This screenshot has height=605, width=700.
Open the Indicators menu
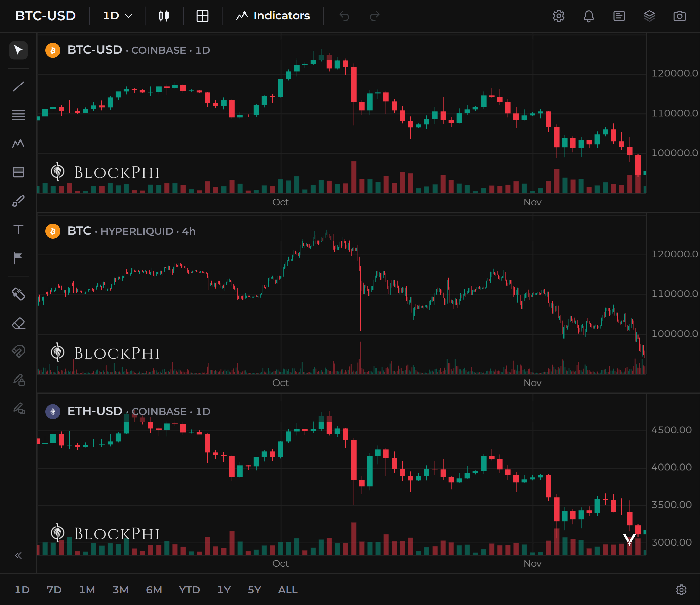pyautogui.click(x=273, y=16)
